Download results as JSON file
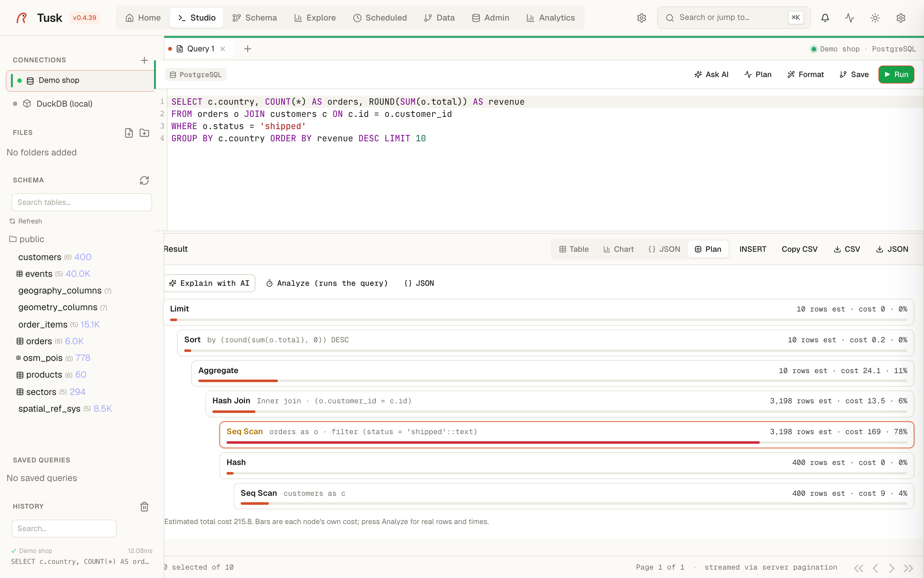924x578 pixels. pos(892,249)
